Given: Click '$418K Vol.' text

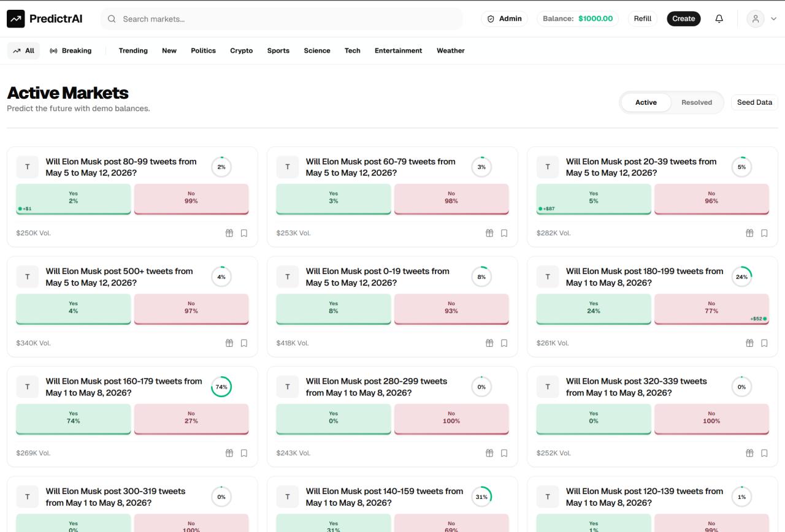Looking at the screenshot, I should click(x=293, y=343).
